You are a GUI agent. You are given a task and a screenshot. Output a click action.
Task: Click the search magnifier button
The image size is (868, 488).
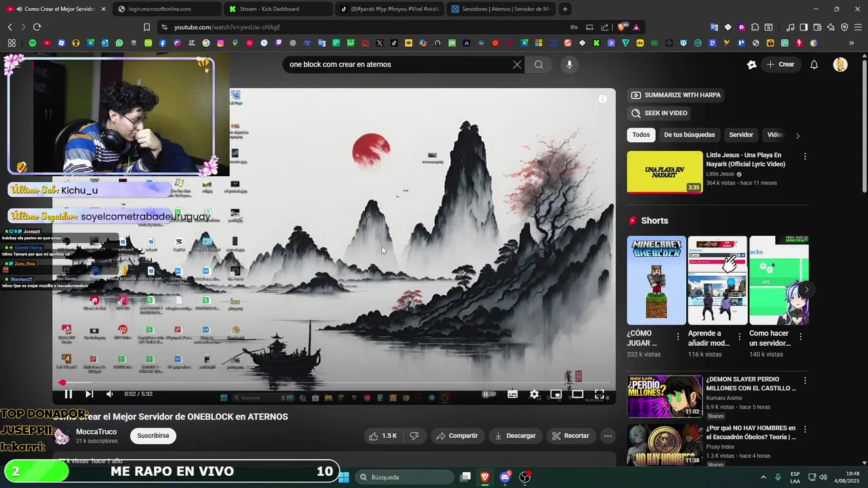[538, 64]
